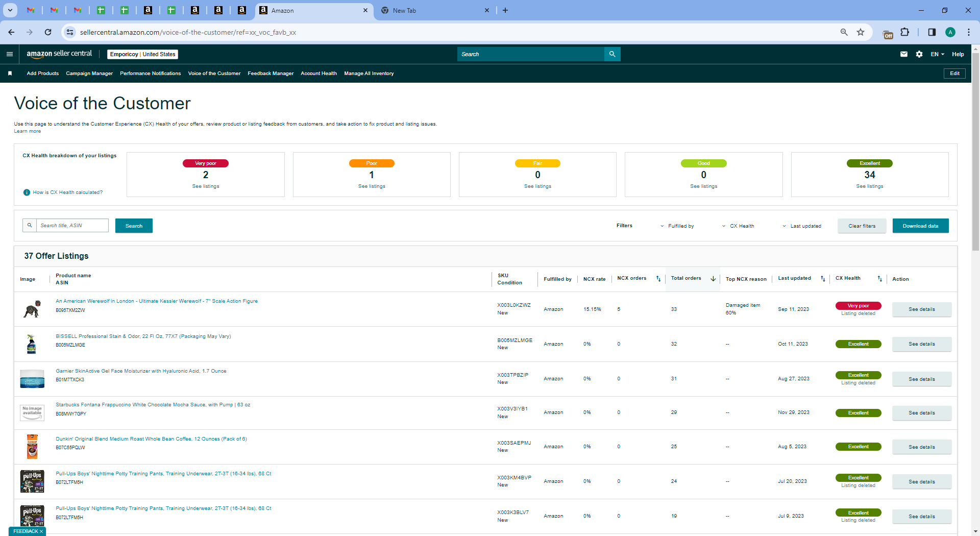Click the Learn more link
The height and width of the screenshot is (536, 980).
tap(28, 131)
